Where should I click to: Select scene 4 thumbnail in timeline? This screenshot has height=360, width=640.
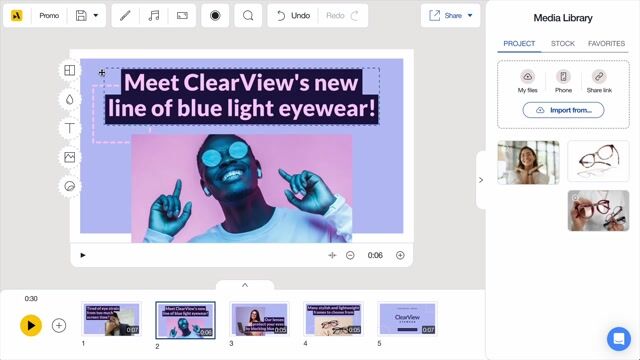[333, 319]
